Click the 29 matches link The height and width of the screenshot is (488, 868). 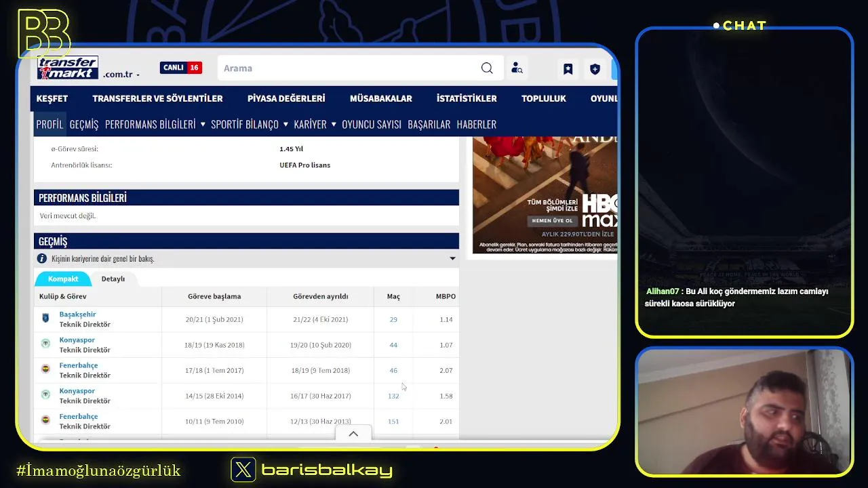393,319
